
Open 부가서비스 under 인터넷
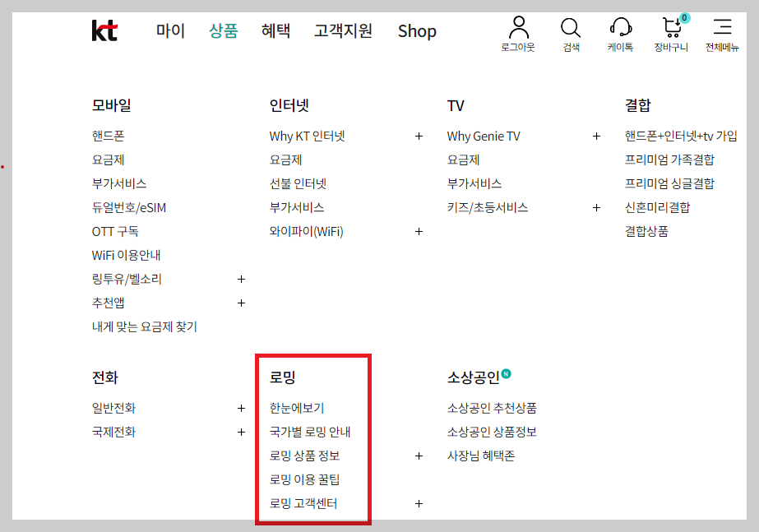pyautogui.click(x=297, y=208)
